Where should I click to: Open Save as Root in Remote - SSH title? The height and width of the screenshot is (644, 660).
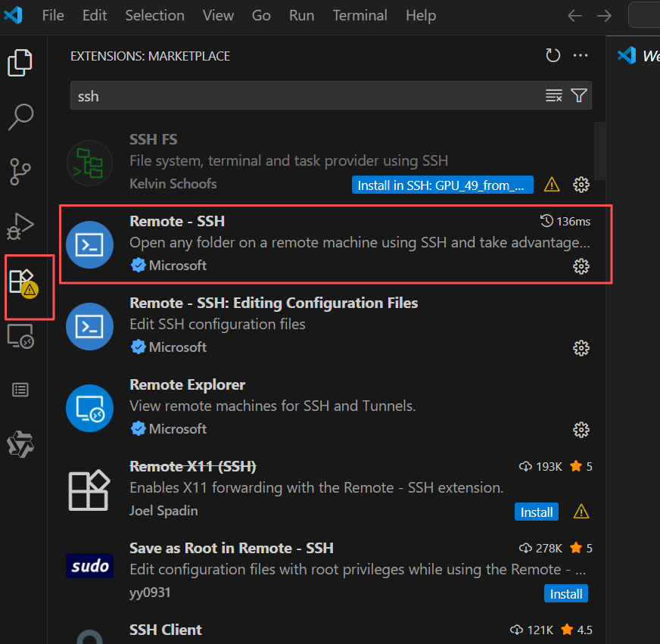232,548
